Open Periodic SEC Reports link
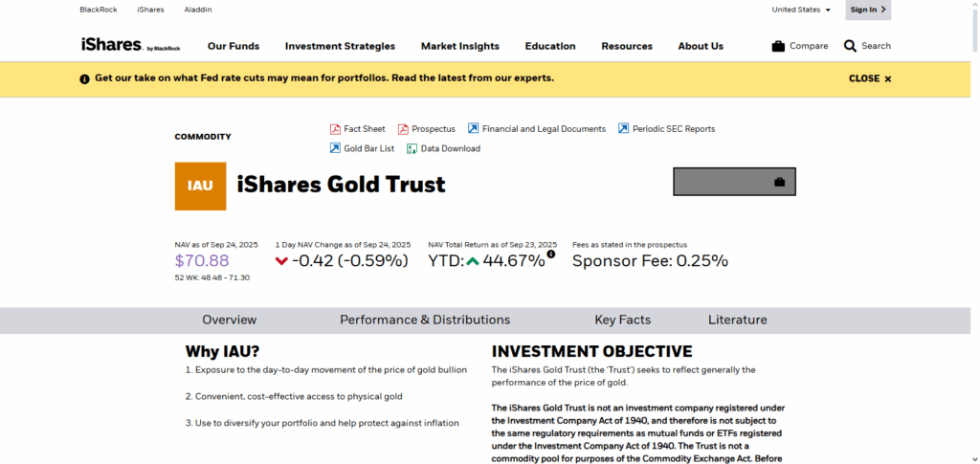 click(674, 129)
